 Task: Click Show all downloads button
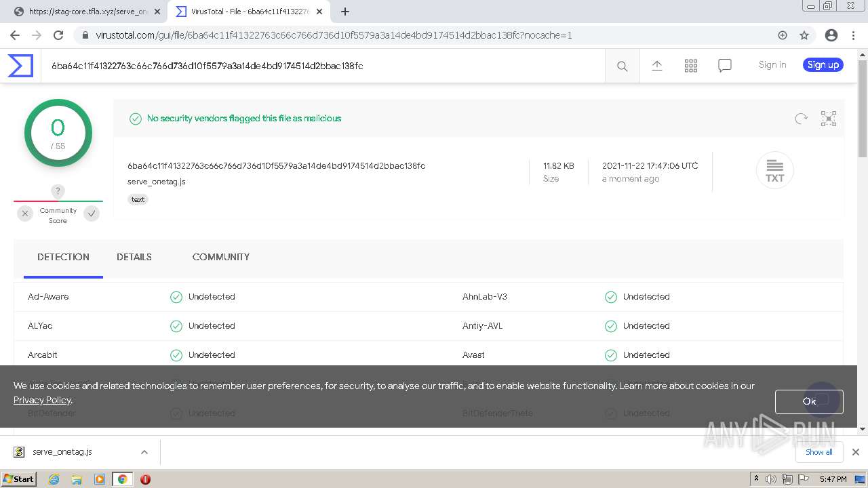pyautogui.click(x=818, y=452)
